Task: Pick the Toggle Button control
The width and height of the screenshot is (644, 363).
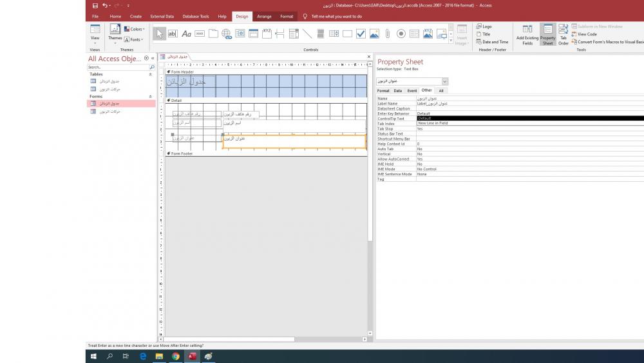Action: click(320, 34)
